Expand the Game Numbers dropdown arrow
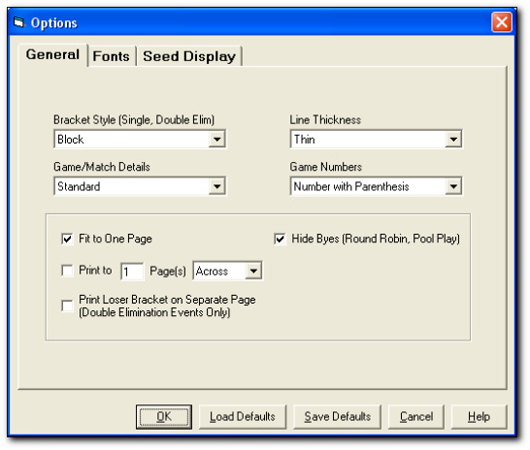Viewport: 530px width, 450px height. point(453,186)
